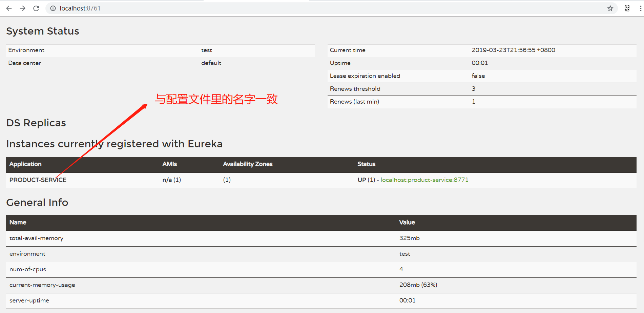Image resolution: width=644 pixels, height=313 pixels.
Task: Select the Instances currently registered with Eureka heading
Action: [x=115, y=144]
